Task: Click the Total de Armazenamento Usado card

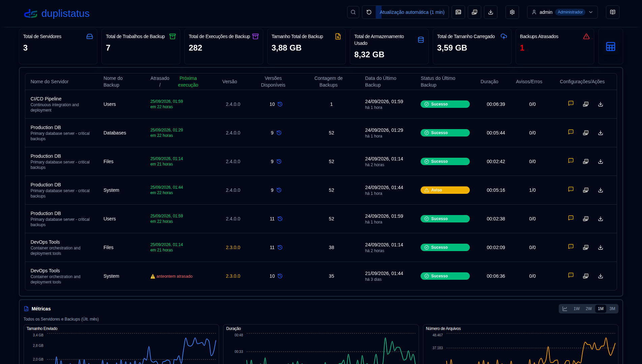Action: (389, 47)
